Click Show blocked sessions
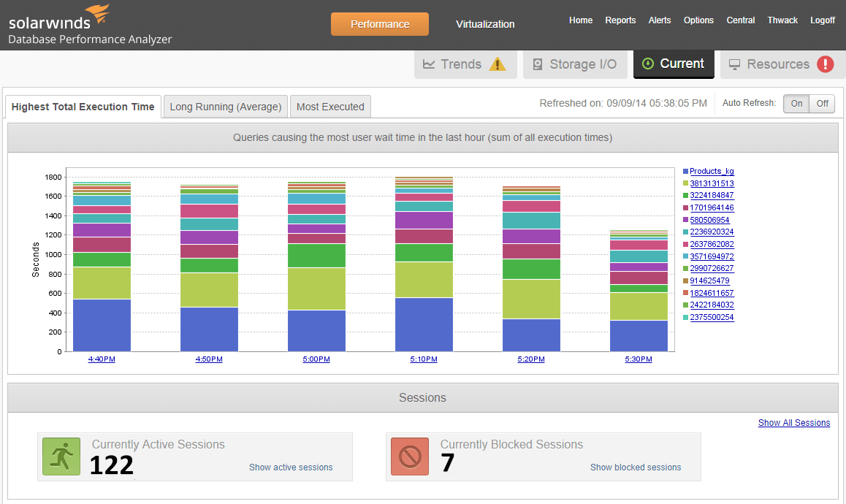The image size is (846, 504). tap(635, 467)
